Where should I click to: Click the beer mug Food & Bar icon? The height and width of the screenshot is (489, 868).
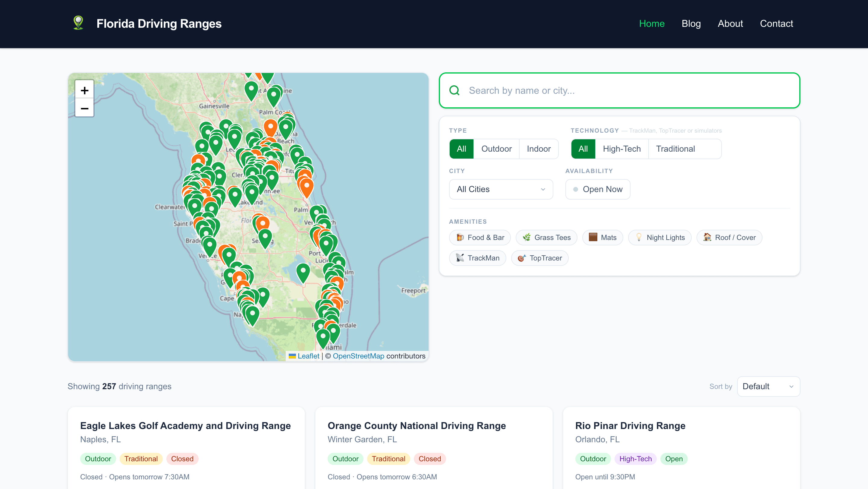[460, 237]
